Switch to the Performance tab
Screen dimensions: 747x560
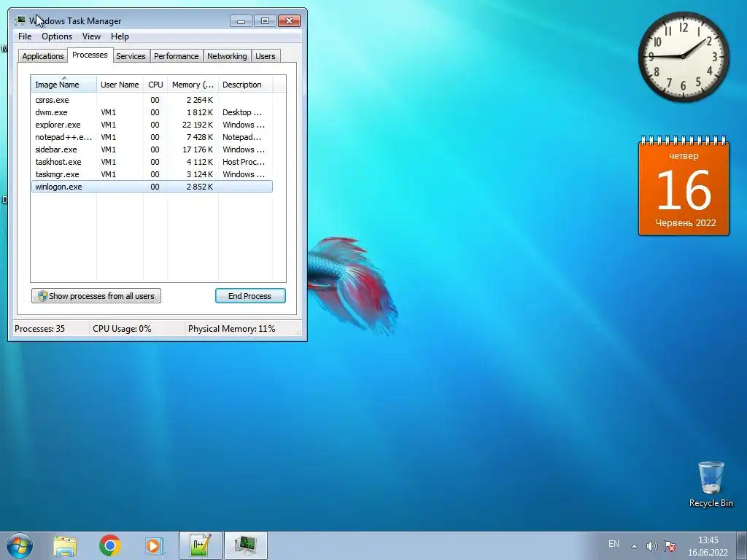point(177,56)
